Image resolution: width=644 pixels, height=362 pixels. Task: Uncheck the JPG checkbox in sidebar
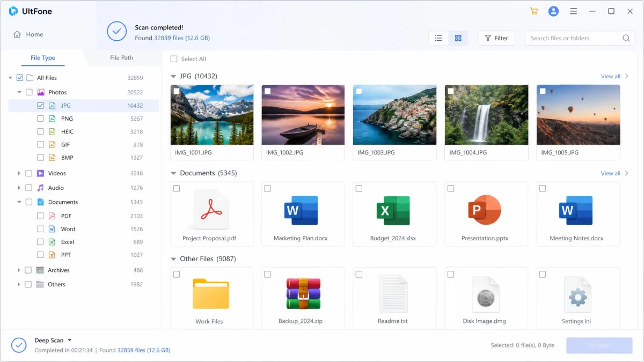click(40, 106)
